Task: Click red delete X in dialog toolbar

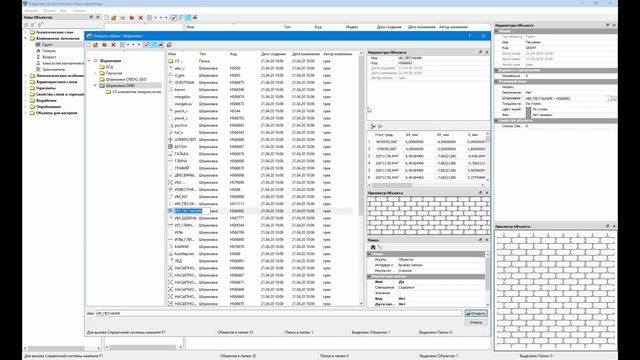Action: (x=113, y=45)
